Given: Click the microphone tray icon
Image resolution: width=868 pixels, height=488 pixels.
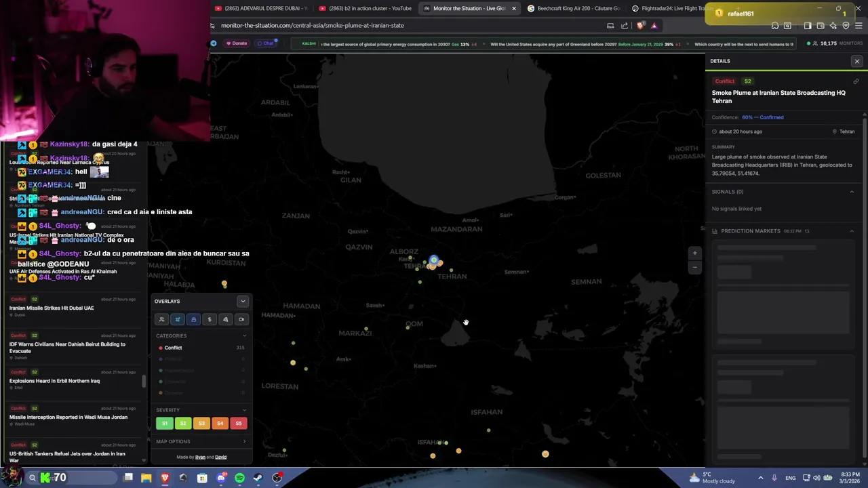Looking at the screenshot, I should [x=774, y=478].
